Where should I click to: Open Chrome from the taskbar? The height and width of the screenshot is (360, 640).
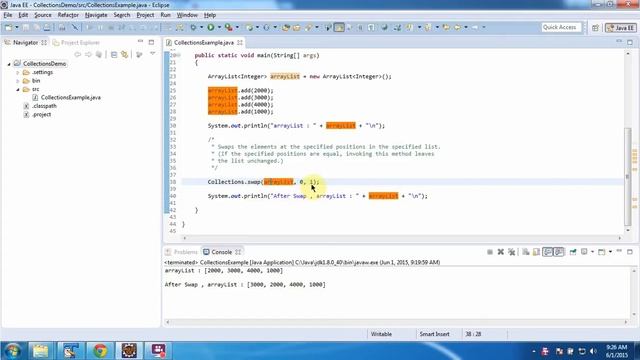pos(100,351)
